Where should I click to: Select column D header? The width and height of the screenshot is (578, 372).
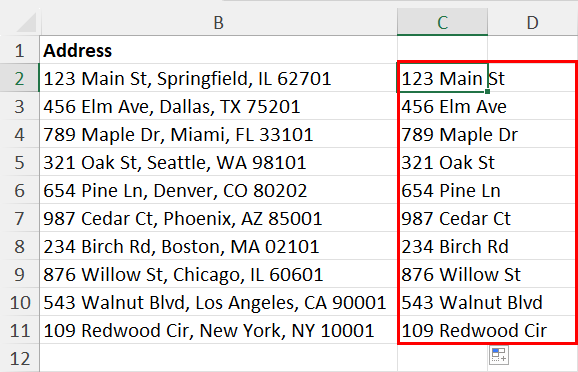click(533, 23)
